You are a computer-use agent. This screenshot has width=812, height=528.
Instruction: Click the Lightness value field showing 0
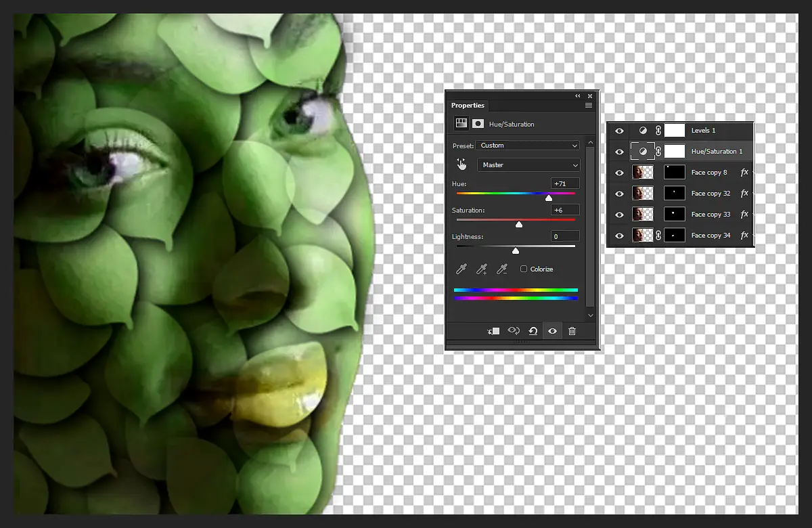pos(566,236)
